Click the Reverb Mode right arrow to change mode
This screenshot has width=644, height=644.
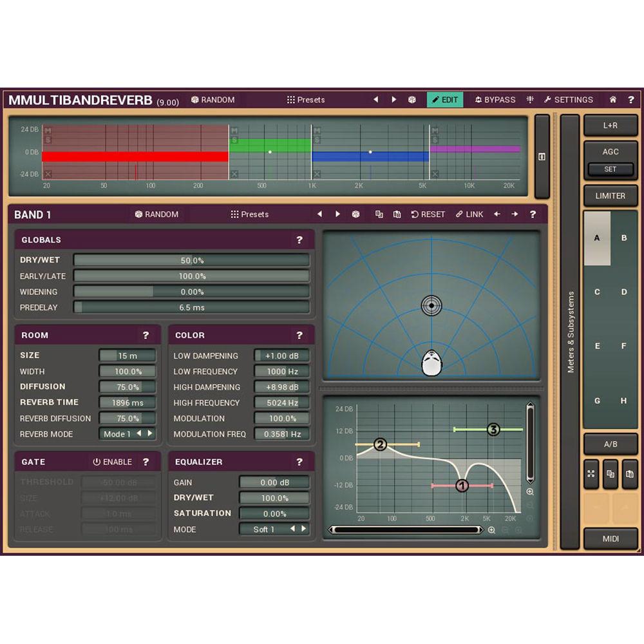point(151,434)
